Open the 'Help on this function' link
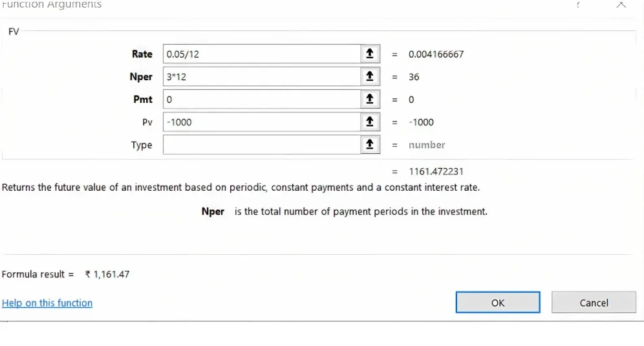The image size is (644, 346). coord(47,303)
